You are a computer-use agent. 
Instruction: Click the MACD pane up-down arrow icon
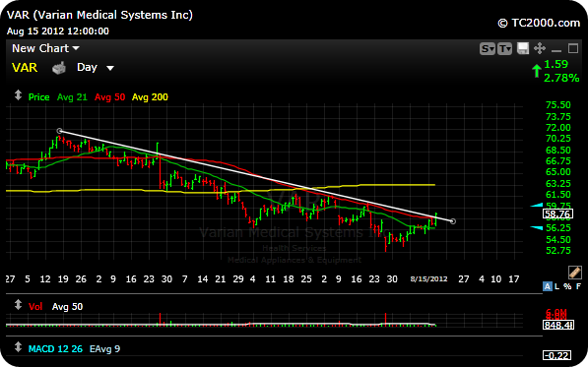pyautogui.click(x=18, y=347)
